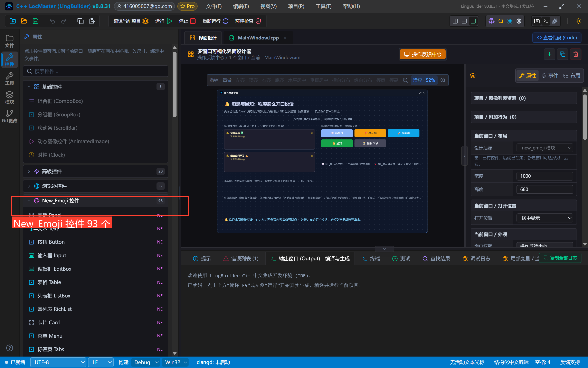Click the 宽度 field showing 1000
The width and height of the screenshot is (588, 368).
(x=545, y=176)
